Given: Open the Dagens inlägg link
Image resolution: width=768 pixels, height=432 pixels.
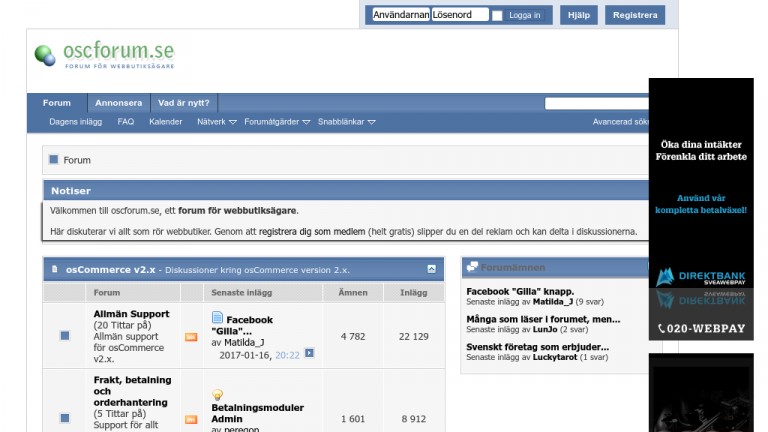Looking at the screenshot, I should (76, 122).
